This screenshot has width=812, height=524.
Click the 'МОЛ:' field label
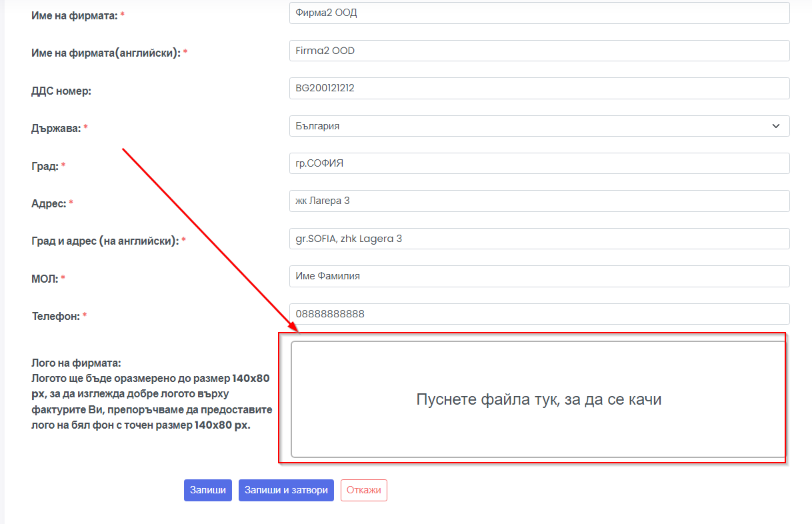pyautogui.click(x=45, y=279)
